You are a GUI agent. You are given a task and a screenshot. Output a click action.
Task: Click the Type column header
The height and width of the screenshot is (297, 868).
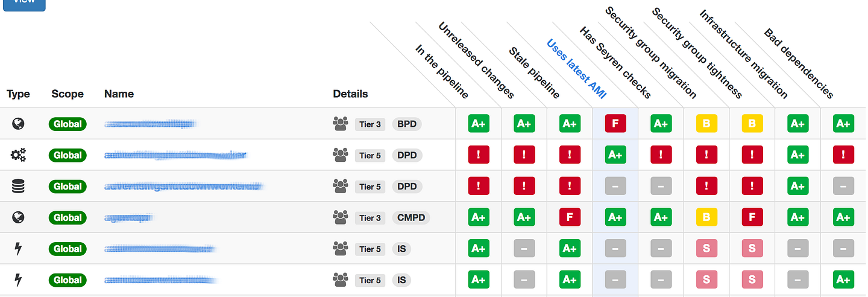18,94
